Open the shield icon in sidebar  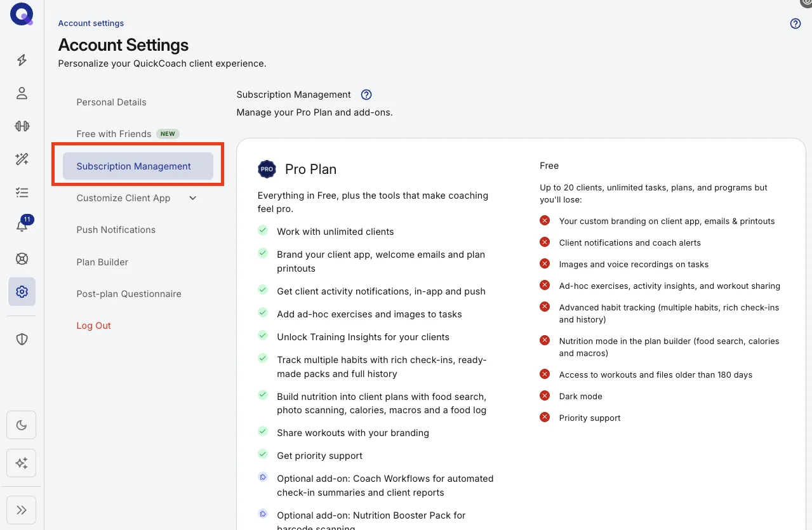pyautogui.click(x=22, y=339)
